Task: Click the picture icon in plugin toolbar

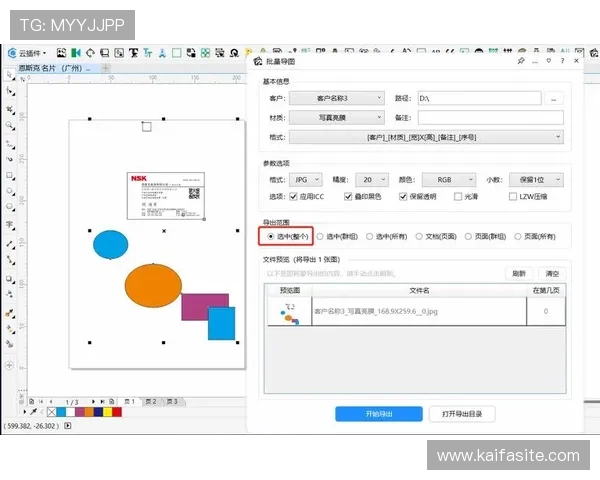Action: pyautogui.click(x=61, y=53)
